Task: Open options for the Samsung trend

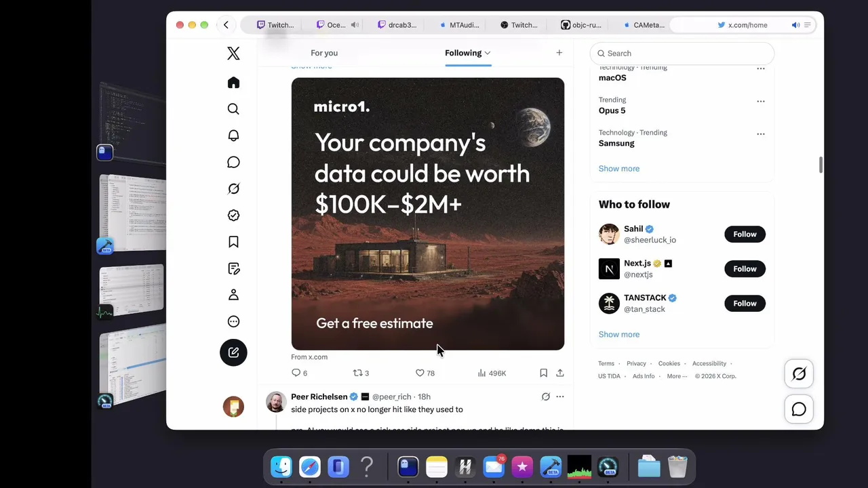Action: pyautogui.click(x=760, y=134)
